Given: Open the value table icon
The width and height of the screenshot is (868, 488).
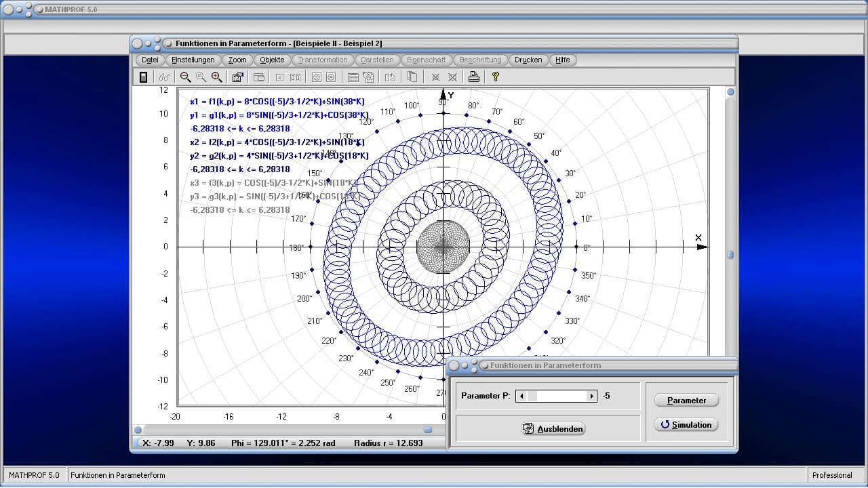Looking at the screenshot, I should (x=353, y=77).
